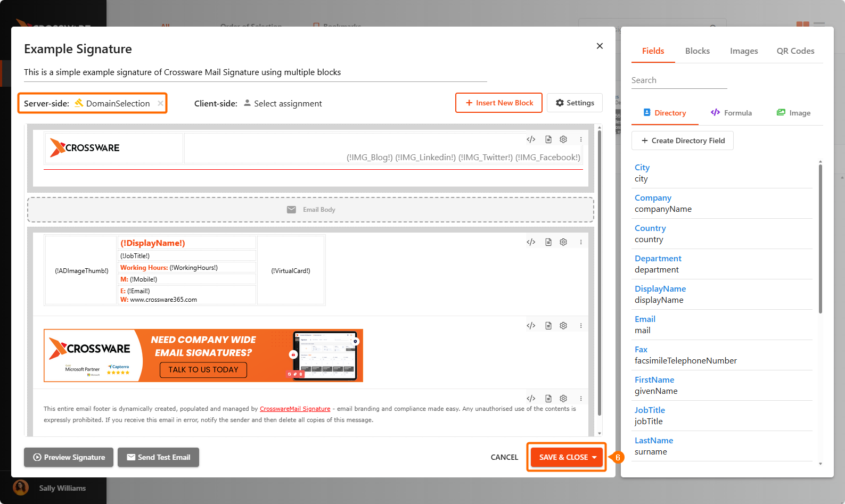Open the QR Codes tab
Image resolution: width=845 pixels, height=504 pixels.
pos(795,51)
